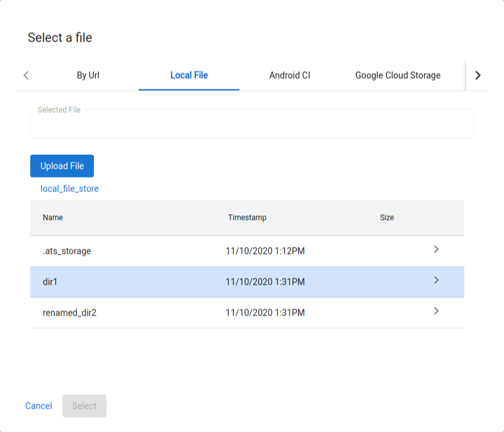Switch to the By Url tab
504x432 pixels.
coord(88,75)
